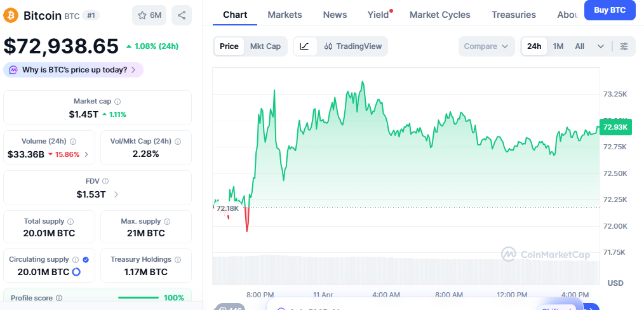Open 'Why is BTC's price up today?' chevron
The image size is (644, 310).
pyautogui.click(x=133, y=71)
